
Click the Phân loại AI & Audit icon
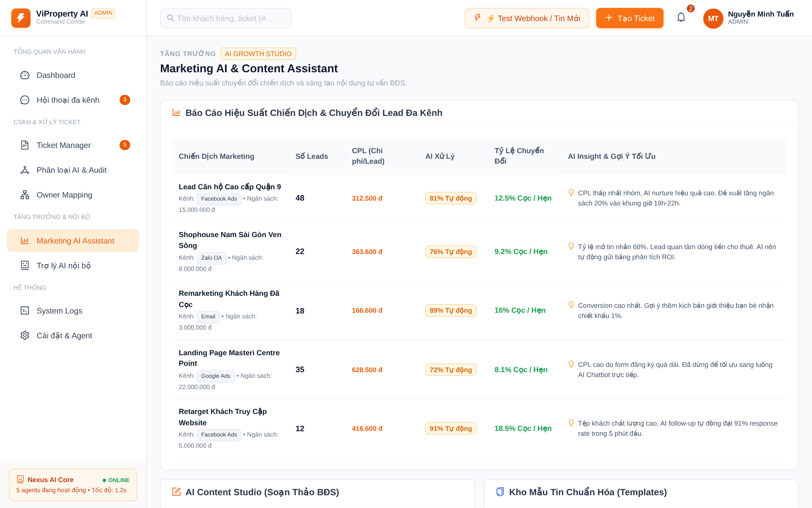click(x=25, y=170)
